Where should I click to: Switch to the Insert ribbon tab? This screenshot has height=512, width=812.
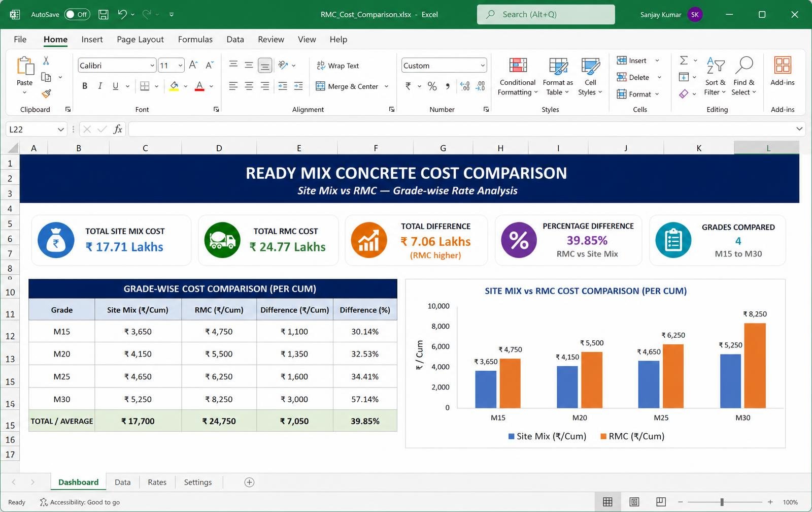point(92,39)
